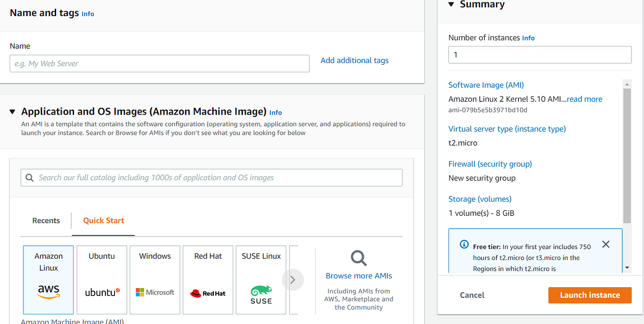Dismiss the Free tier notice
This screenshot has height=324, width=644.
[x=606, y=244]
